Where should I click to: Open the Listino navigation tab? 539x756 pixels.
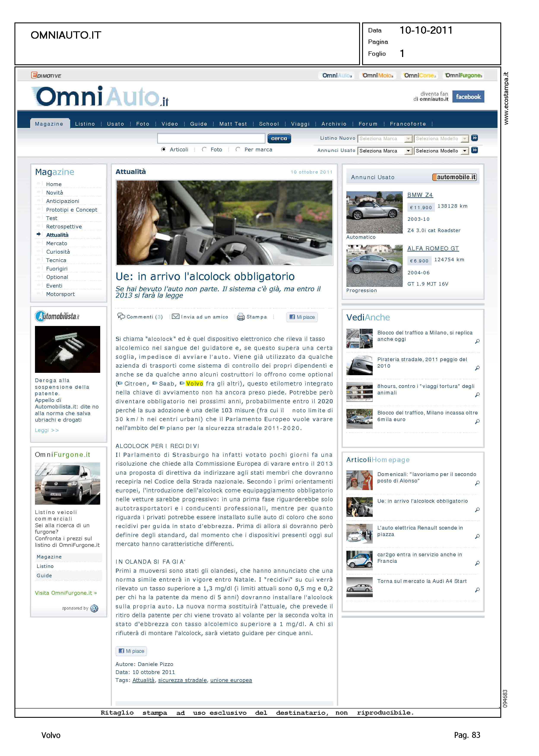click(85, 124)
